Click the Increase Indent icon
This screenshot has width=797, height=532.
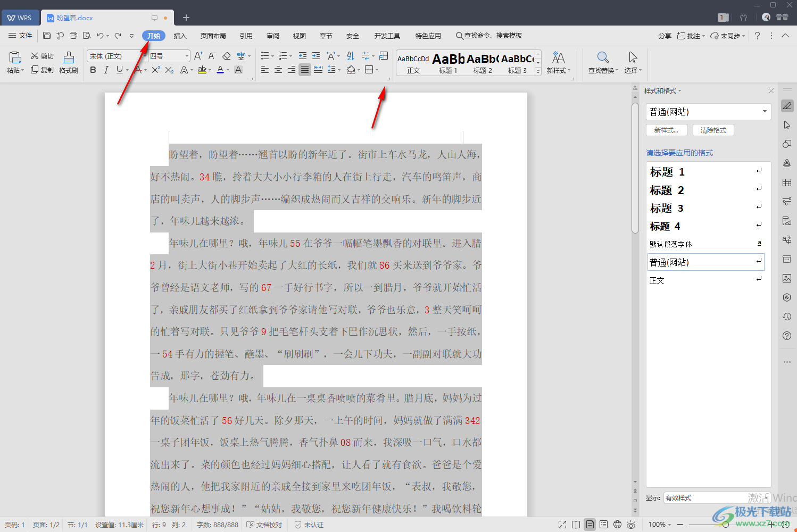tap(316, 56)
